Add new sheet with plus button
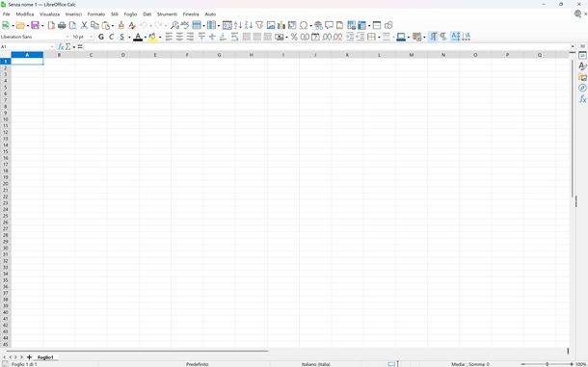Screen dimensions: 588x367 click(x=29, y=357)
